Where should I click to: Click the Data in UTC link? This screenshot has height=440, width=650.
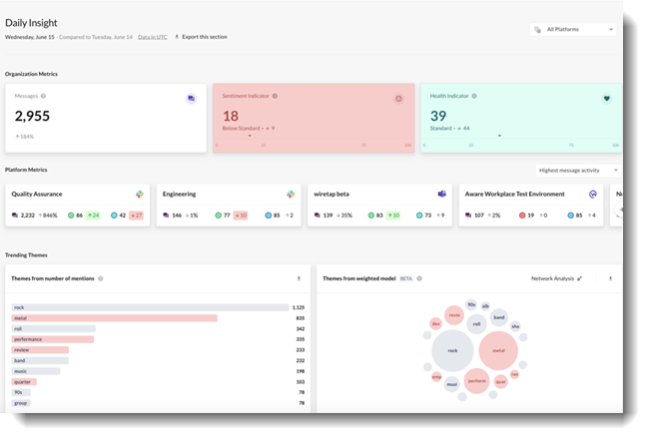[152, 37]
